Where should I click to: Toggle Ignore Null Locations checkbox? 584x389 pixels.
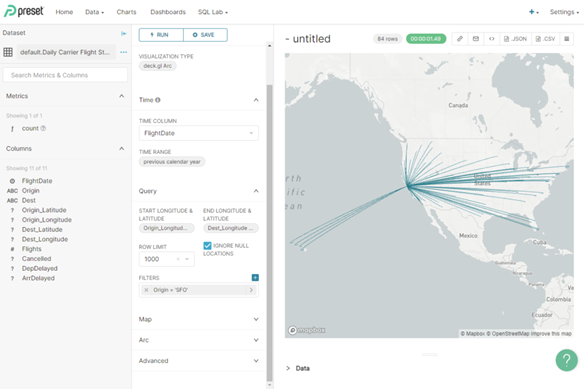coord(207,246)
